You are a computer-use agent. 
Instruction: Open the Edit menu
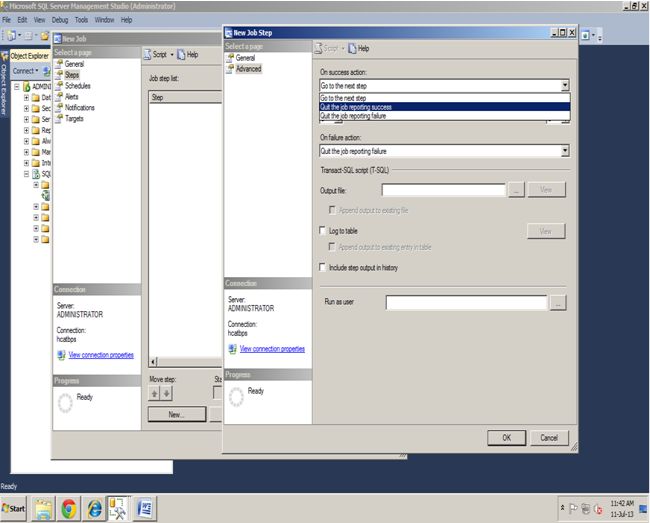(22, 20)
